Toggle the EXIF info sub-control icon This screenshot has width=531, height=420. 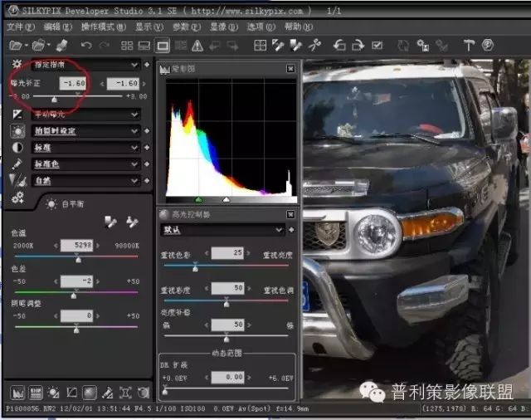(36, 393)
